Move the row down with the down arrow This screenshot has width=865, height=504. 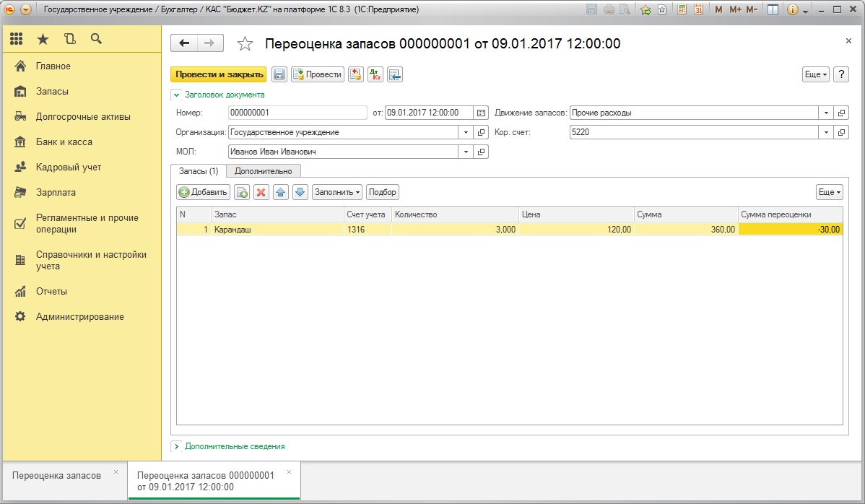300,192
